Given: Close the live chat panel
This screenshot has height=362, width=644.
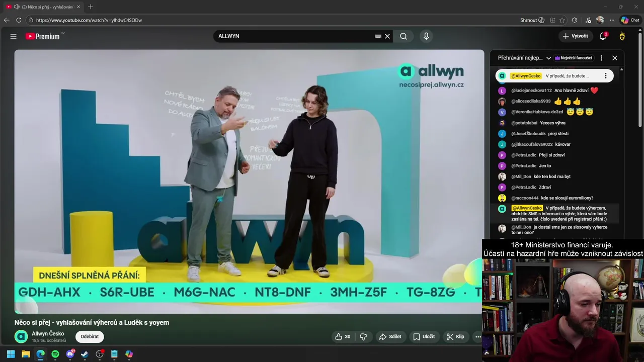Looking at the screenshot, I should point(615,58).
